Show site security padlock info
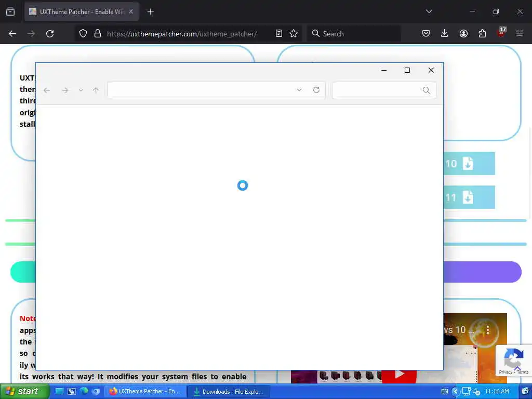The image size is (532, 399). 98,34
